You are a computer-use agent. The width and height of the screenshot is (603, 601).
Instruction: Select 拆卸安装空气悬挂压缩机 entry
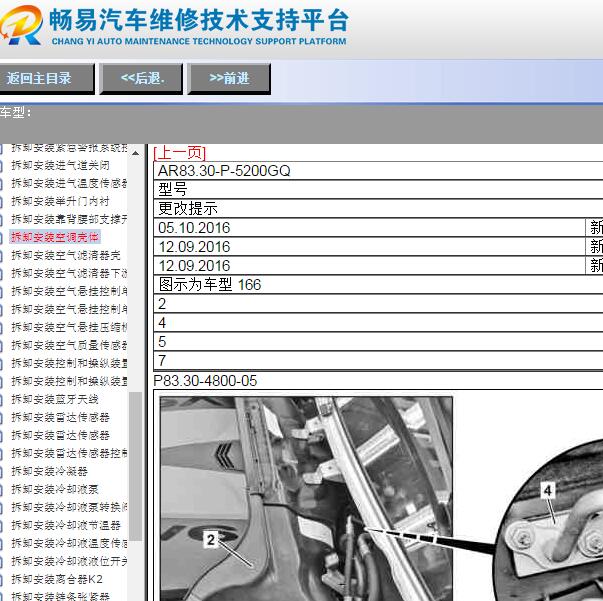tap(69, 327)
